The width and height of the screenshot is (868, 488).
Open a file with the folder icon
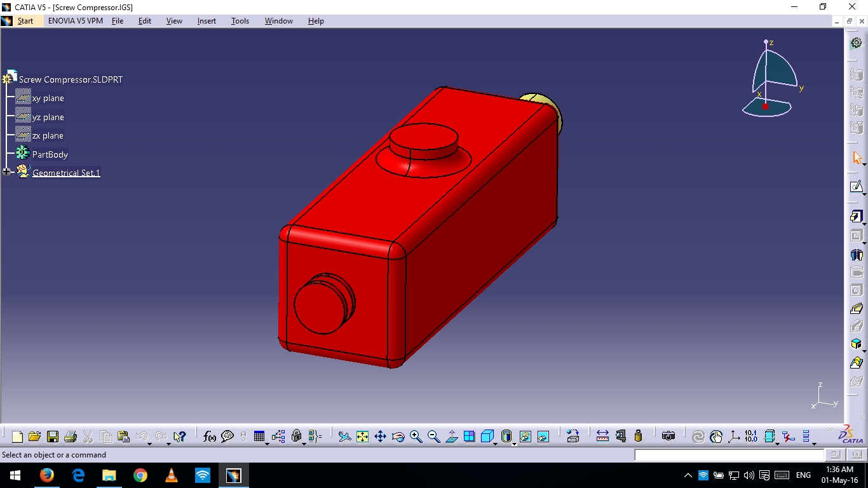35,437
